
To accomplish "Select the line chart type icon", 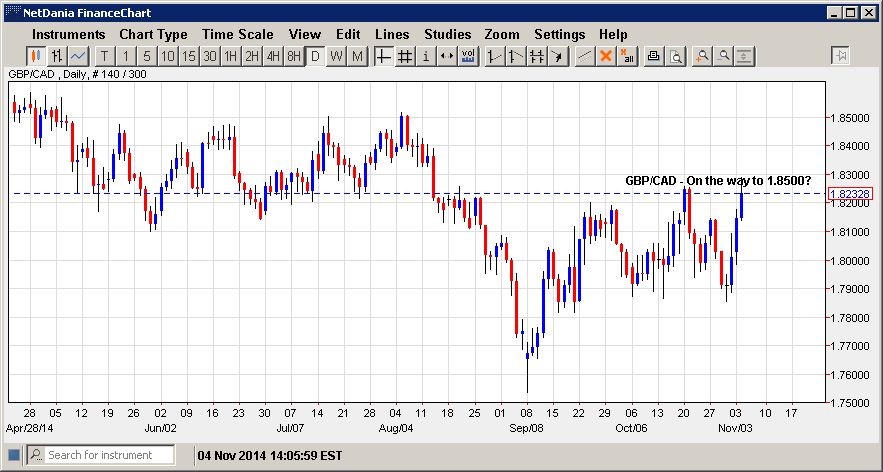I will coord(78,56).
